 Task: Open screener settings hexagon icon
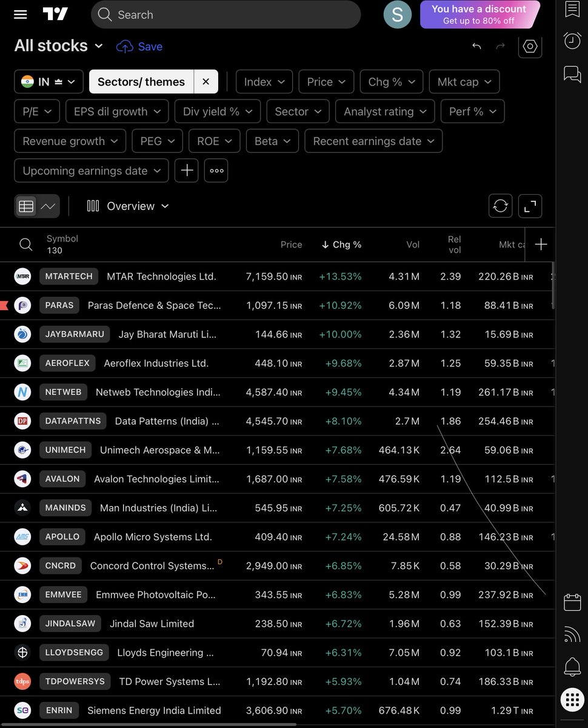pos(530,47)
